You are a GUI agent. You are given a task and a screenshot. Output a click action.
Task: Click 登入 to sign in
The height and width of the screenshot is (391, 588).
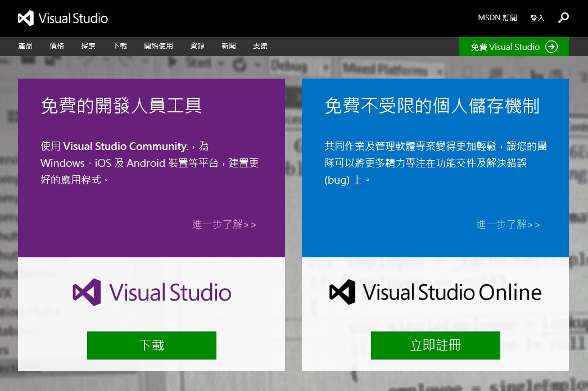[x=537, y=19]
